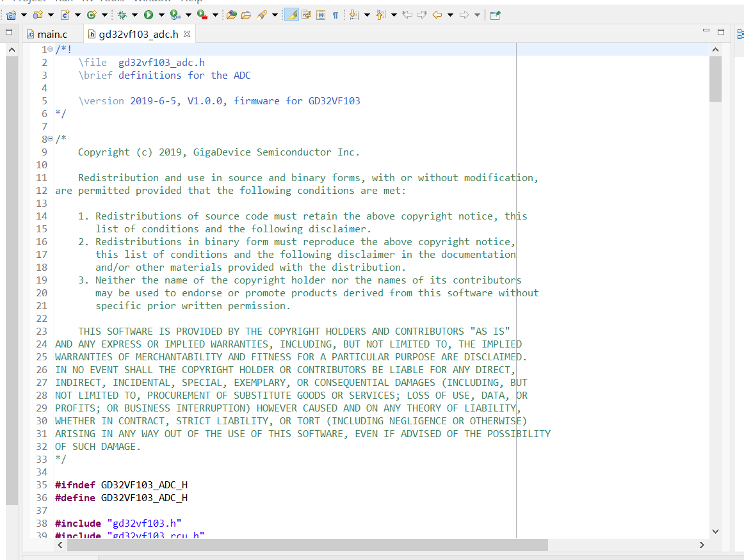Navigate Back with the yellow left arrow

point(437,15)
